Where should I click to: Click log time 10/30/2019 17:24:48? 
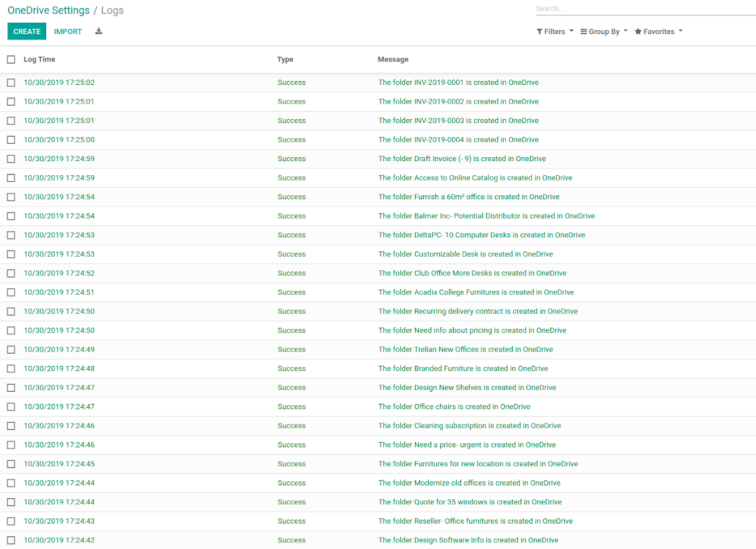point(60,368)
